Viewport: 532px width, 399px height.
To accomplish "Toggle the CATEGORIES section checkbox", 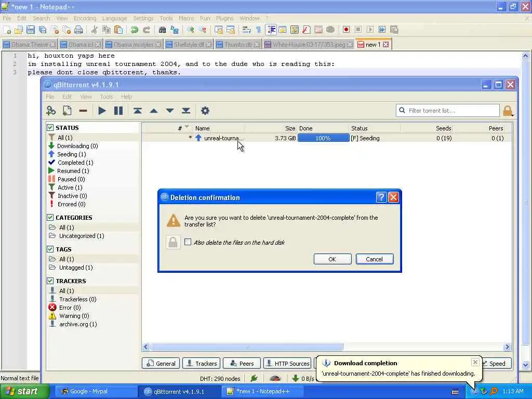I will pyautogui.click(x=50, y=218).
